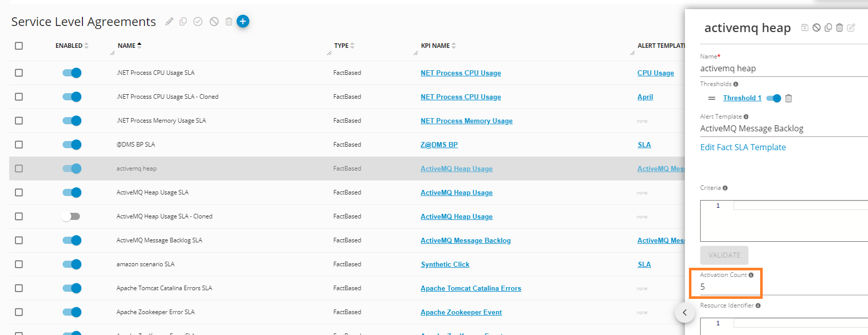Click the info icon next to Activation Count
Image resolution: width=868 pixels, height=335 pixels.
(751, 275)
